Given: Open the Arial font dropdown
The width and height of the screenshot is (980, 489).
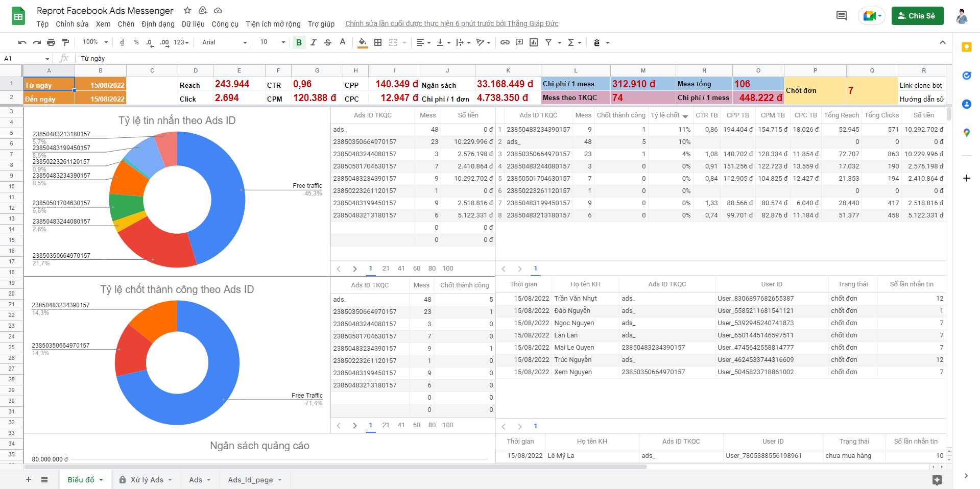Looking at the screenshot, I should (224, 42).
